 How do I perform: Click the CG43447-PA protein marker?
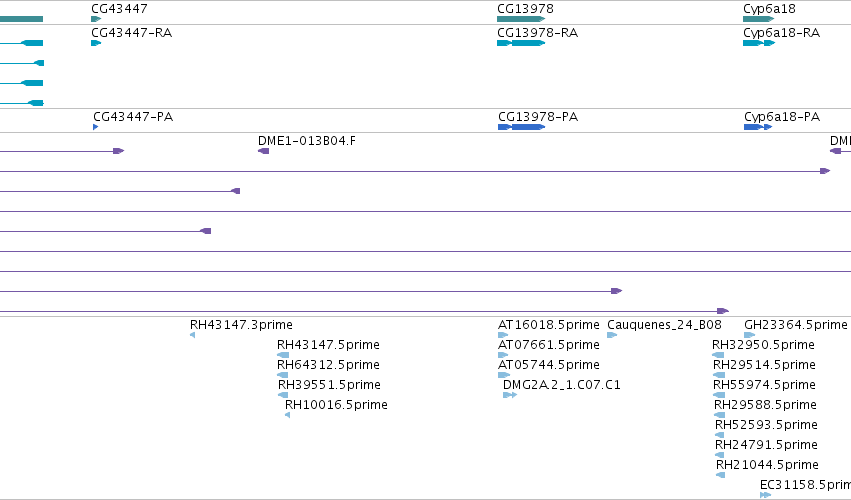tap(96, 127)
